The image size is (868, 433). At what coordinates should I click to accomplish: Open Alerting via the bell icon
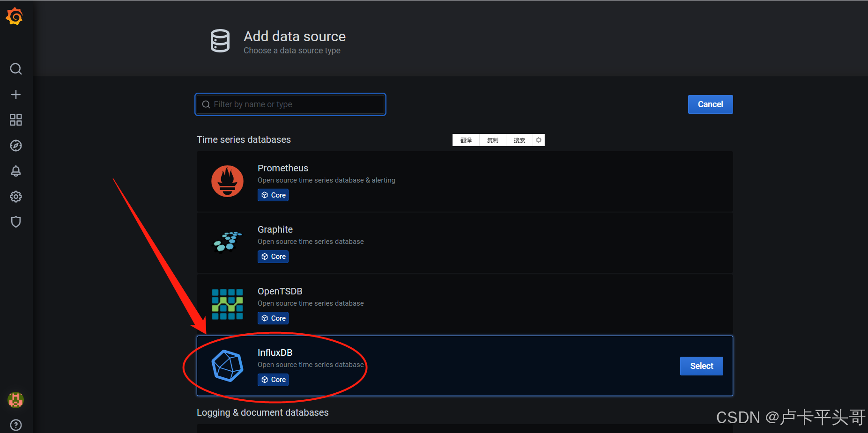coord(16,171)
